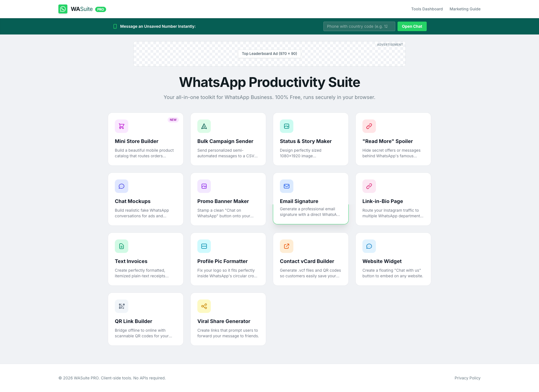Click "Design perfectly sized 1080×1920" description
The image size is (539, 392).
(x=301, y=153)
